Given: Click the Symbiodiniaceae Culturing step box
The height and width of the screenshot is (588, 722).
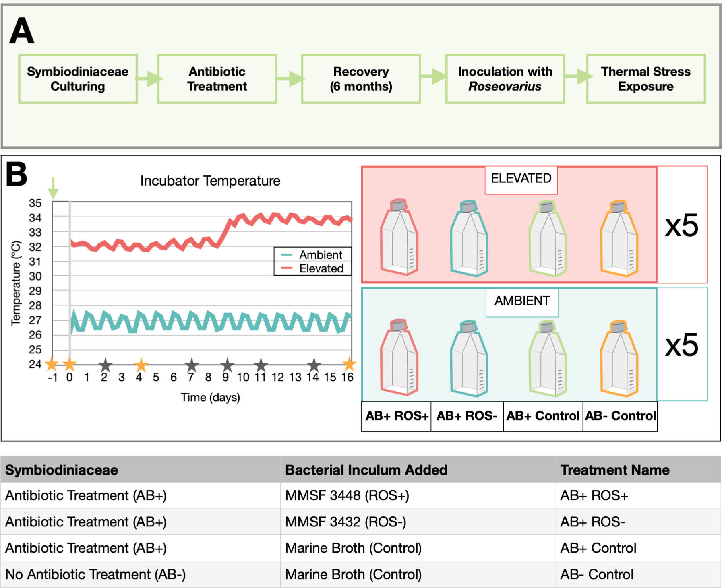Looking at the screenshot, I should tap(78, 79).
